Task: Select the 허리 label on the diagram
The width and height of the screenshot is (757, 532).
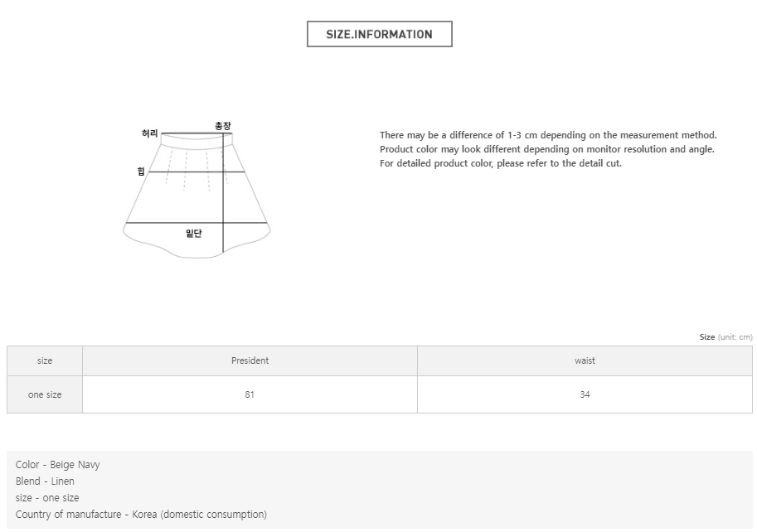Action: (x=149, y=133)
